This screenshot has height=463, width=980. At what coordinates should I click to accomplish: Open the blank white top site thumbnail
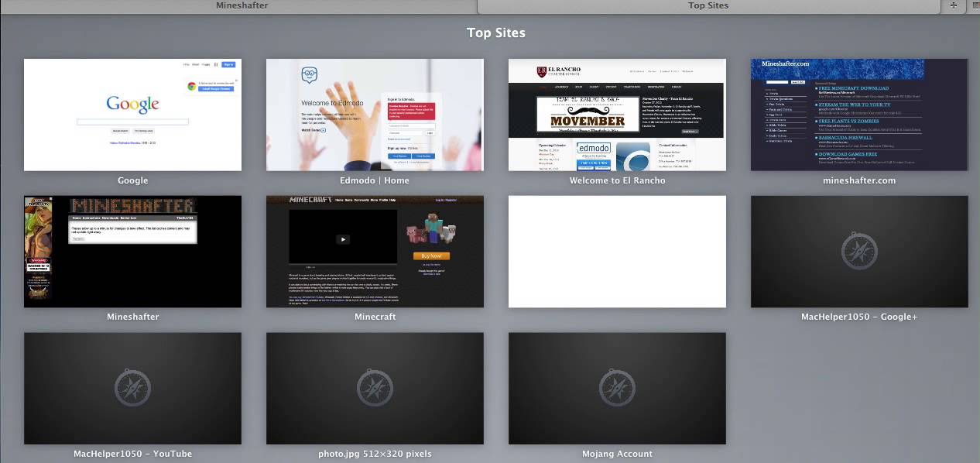(617, 252)
